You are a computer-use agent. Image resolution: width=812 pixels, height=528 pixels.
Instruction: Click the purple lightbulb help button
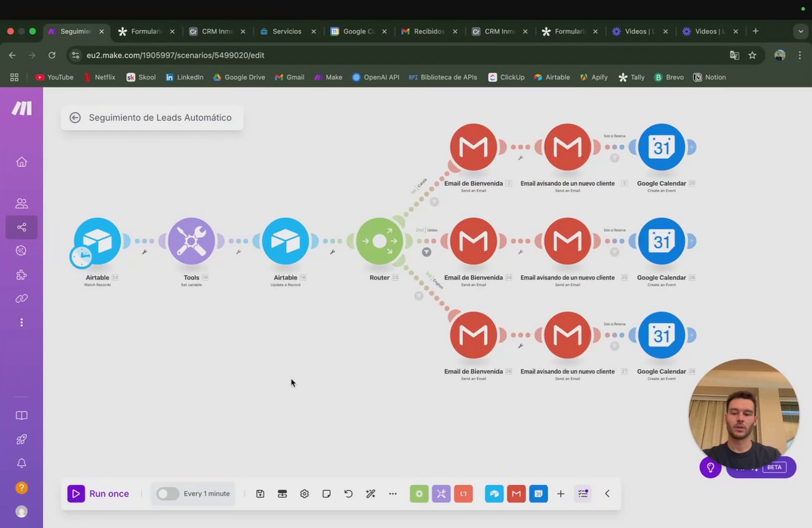pos(710,468)
